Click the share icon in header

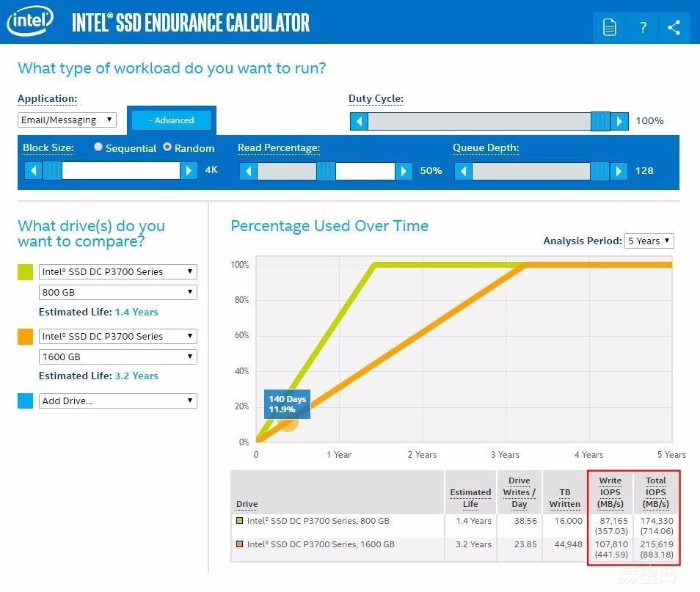click(x=674, y=27)
